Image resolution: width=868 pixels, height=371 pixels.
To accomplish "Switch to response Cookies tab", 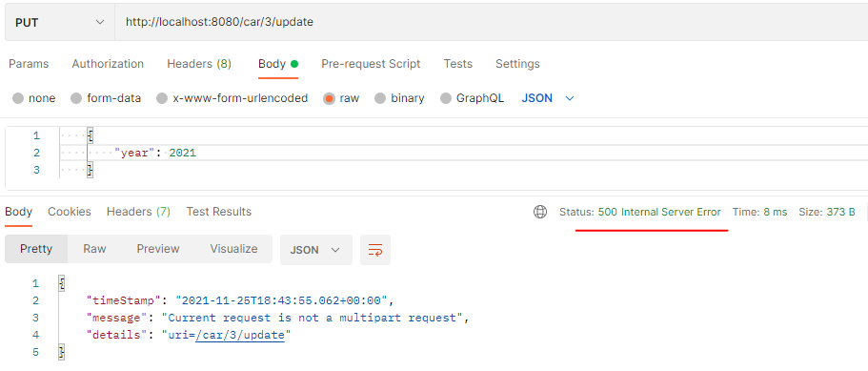I will pos(70,212).
